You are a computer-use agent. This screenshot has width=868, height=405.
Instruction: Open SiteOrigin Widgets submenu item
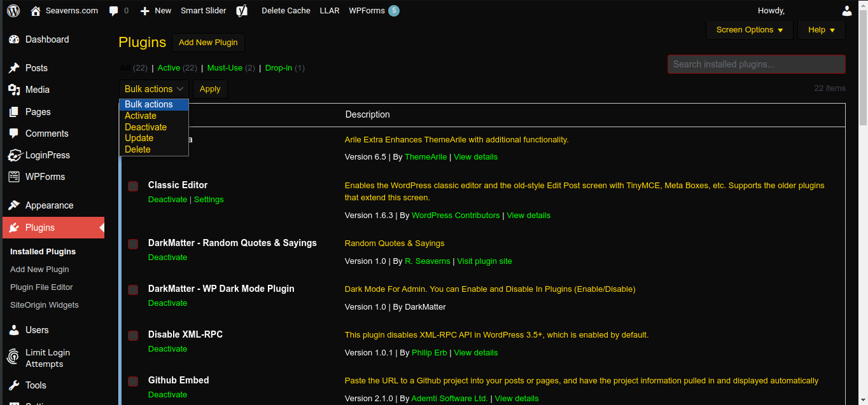[45, 305]
